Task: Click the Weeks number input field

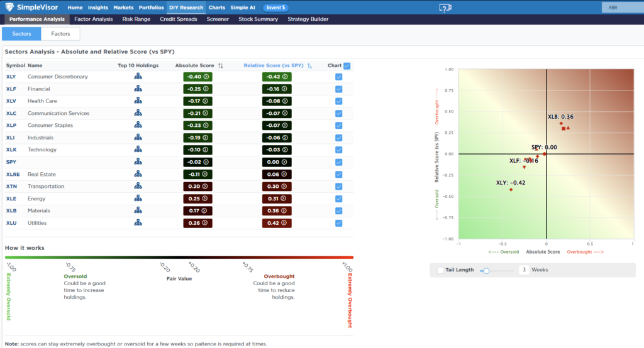Action: (x=524, y=270)
